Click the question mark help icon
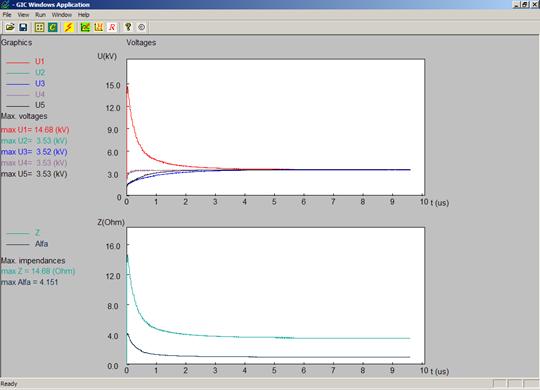This screenshot has width=540, height=390. (x=128, y=27)
